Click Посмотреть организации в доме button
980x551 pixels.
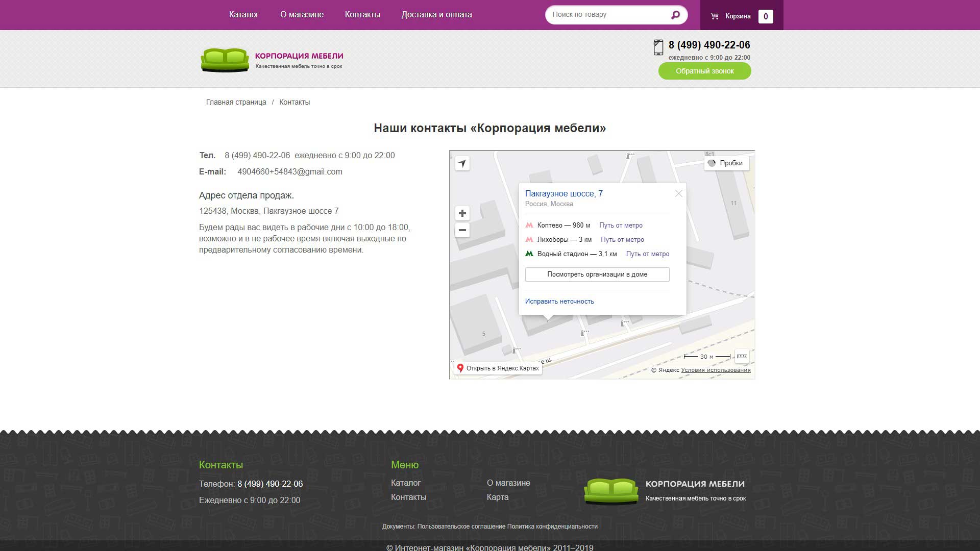(x=597, y=274)
